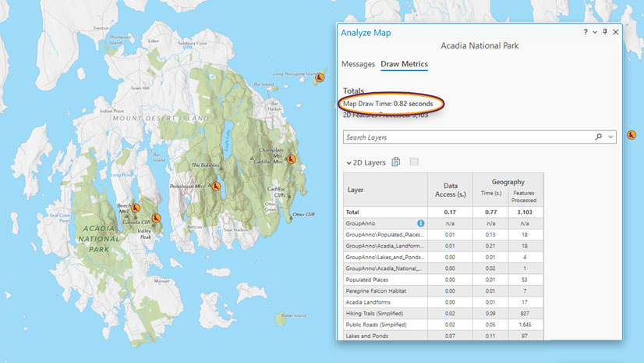This screenshot has height=363, width=644.
Task: Collapse the 2D Layers section
Action: coord(349,163)
